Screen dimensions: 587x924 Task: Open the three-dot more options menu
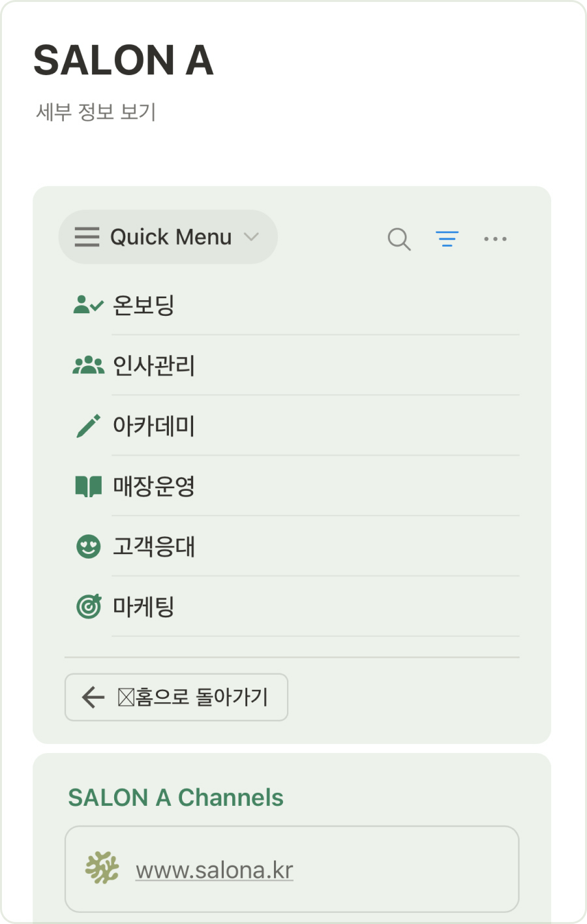click(495, 239)
